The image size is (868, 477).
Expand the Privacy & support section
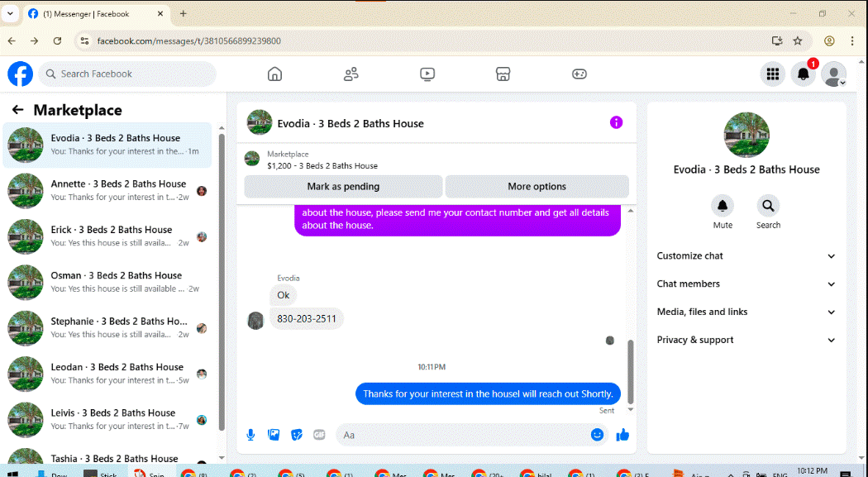click(746, 340)
